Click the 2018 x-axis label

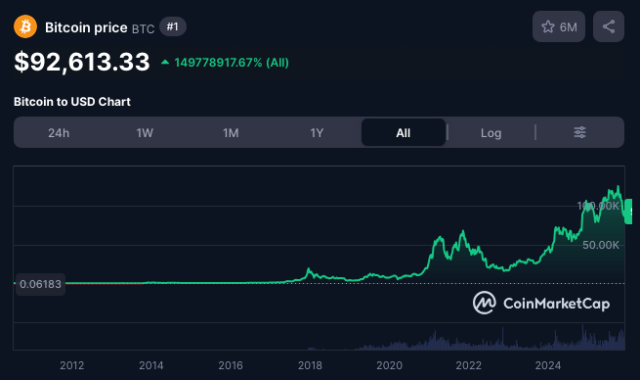(x=310, y=365)
